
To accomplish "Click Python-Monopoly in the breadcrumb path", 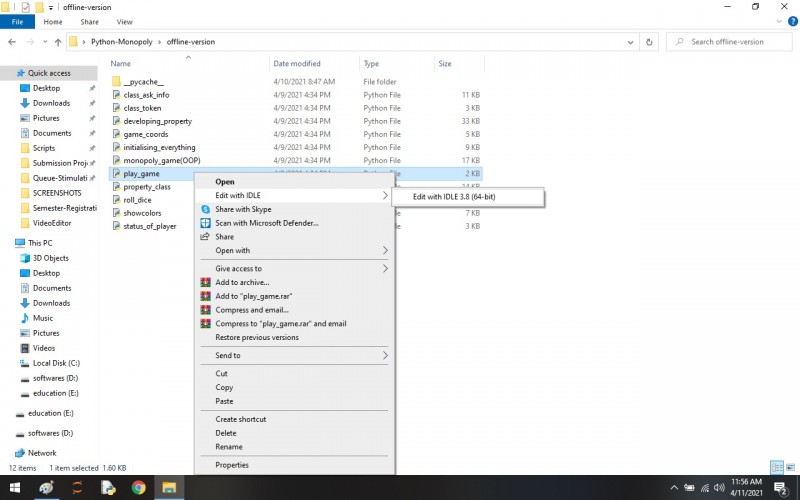I will (x=121, y=42).
